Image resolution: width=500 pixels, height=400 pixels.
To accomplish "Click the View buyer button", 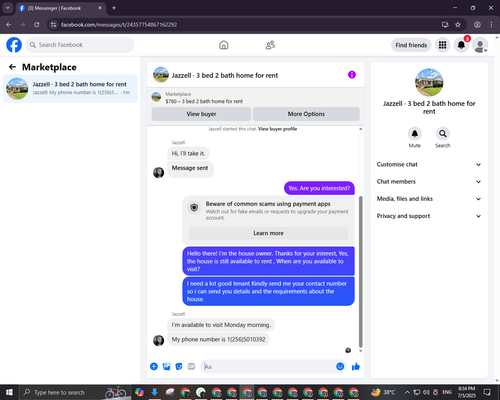I will (x=201, y=114).
